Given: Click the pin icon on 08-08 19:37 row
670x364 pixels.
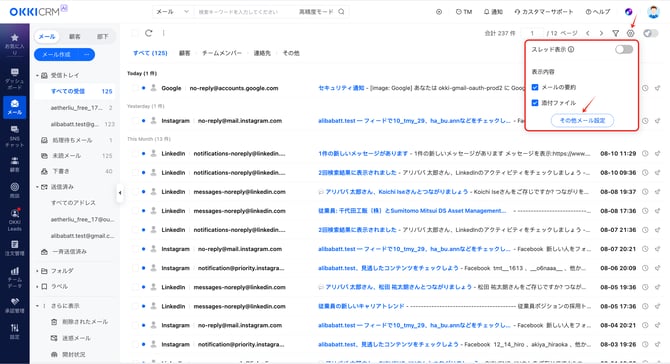Looking at the screenshot, I should (x=658, y=192).
